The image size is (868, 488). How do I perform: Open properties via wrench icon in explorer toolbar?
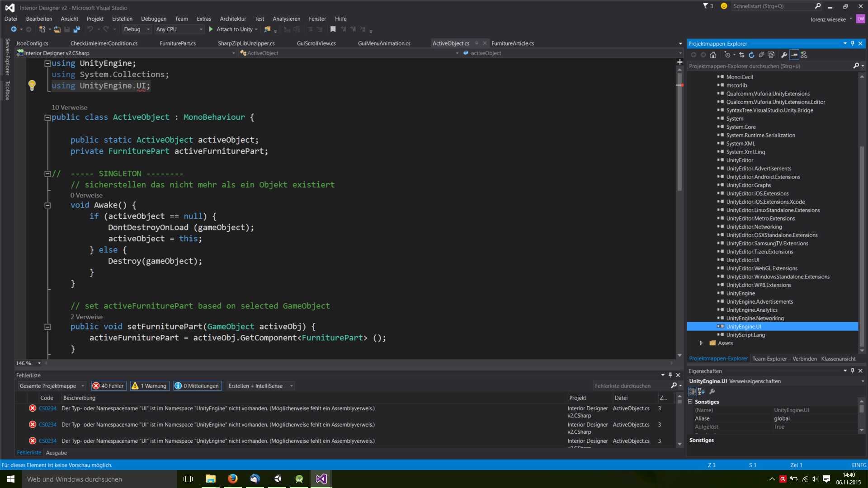pyautogui.click(x=784, y=55)
